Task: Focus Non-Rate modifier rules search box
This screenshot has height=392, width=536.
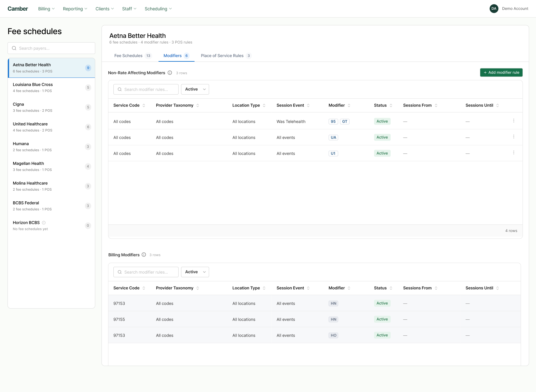Action: pos(146,89)
